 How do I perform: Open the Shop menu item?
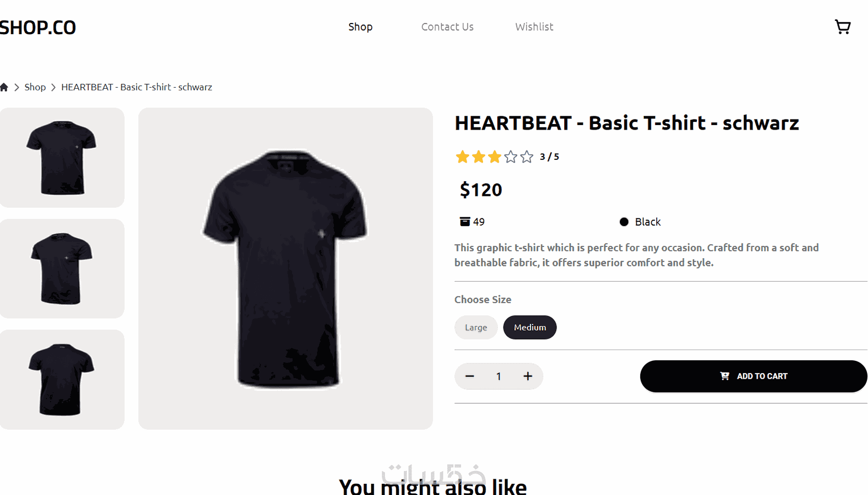(x=360, y=27)
